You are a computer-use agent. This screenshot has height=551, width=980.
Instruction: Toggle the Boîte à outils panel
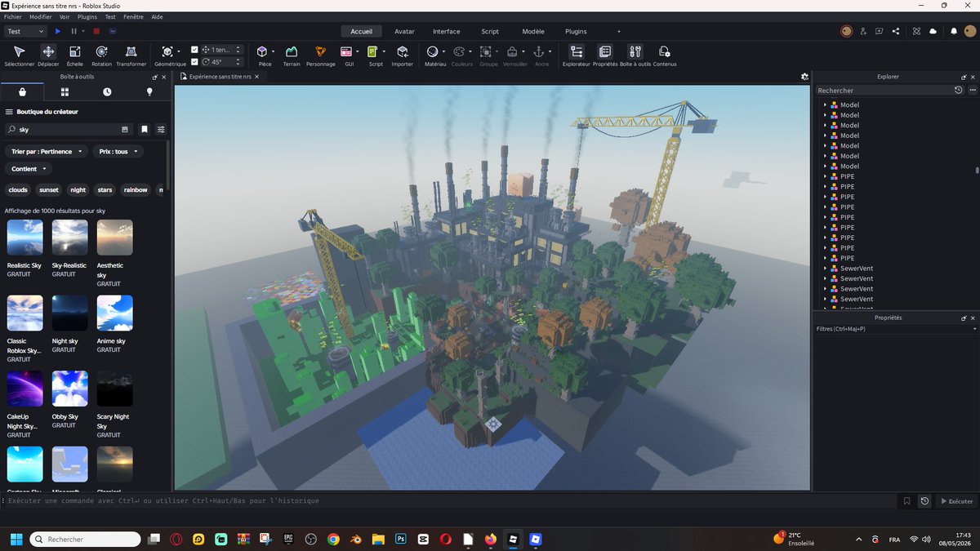pos(635,56)
